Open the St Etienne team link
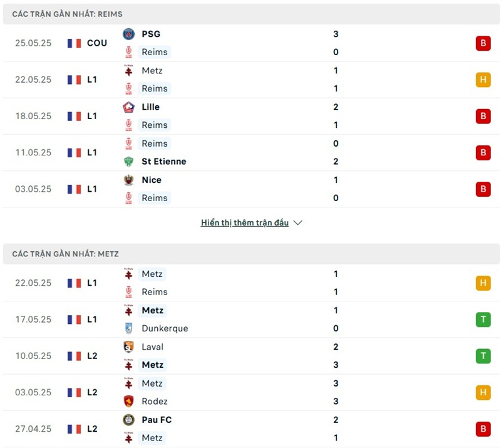501x448 pixels. 163,162
